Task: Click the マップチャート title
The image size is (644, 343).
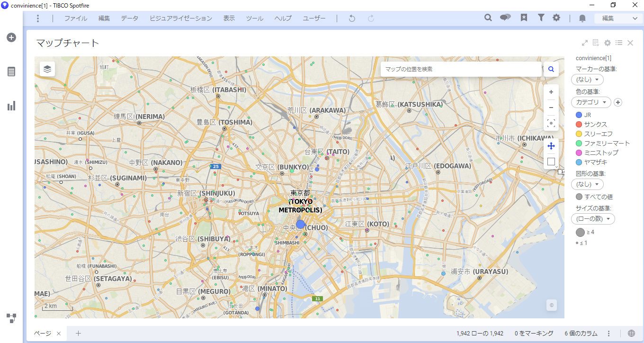Action: click(68, 43)
